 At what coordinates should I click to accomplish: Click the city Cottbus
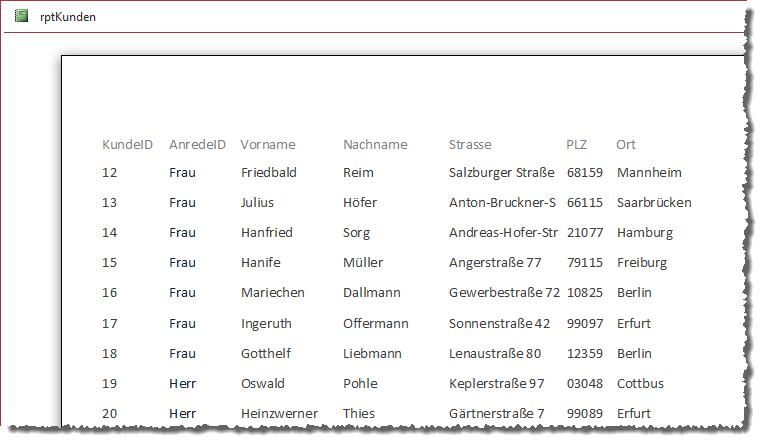640,384
